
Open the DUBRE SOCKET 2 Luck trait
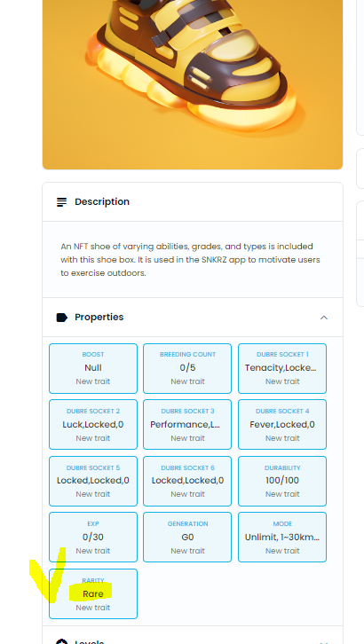93,424
